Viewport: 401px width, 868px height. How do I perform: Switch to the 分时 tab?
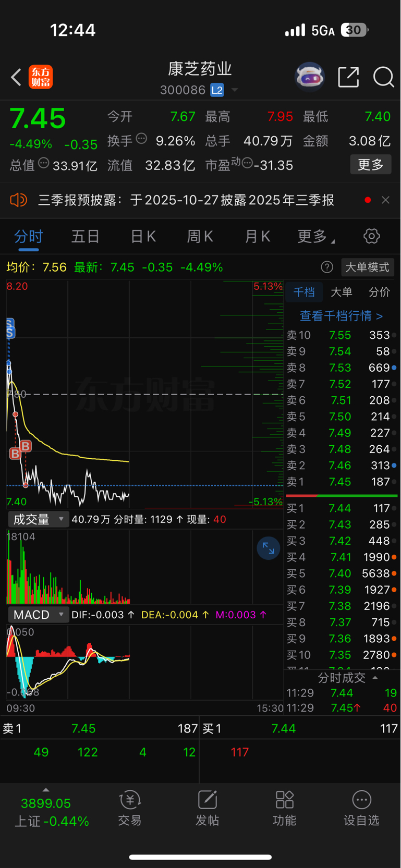pyautogui.click(x=29, y=237)
